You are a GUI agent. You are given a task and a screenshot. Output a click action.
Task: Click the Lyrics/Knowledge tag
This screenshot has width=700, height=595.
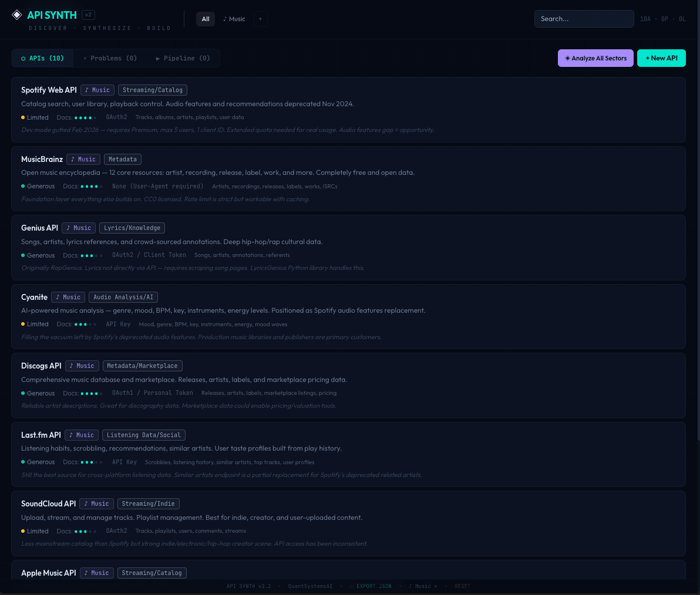132,228
